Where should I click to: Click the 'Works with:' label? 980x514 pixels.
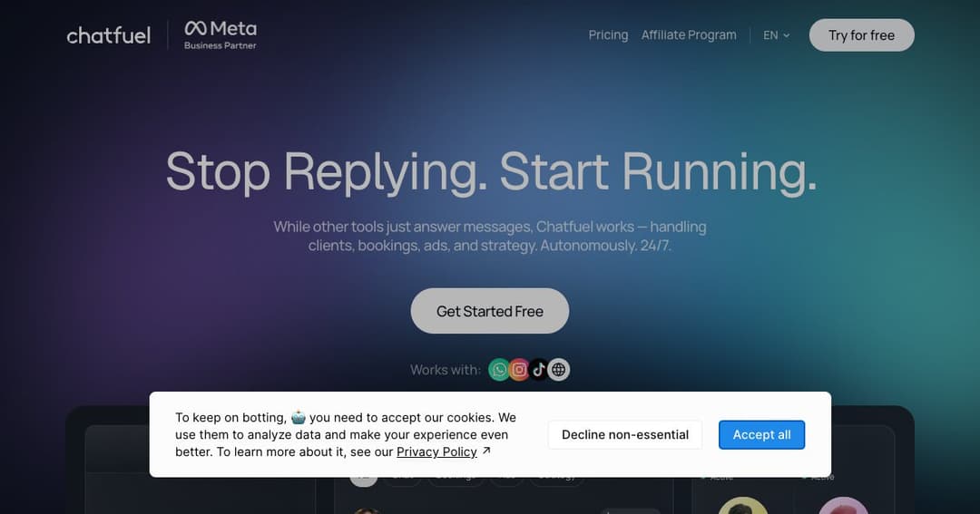pyautogui.click(x=445, y=370)
